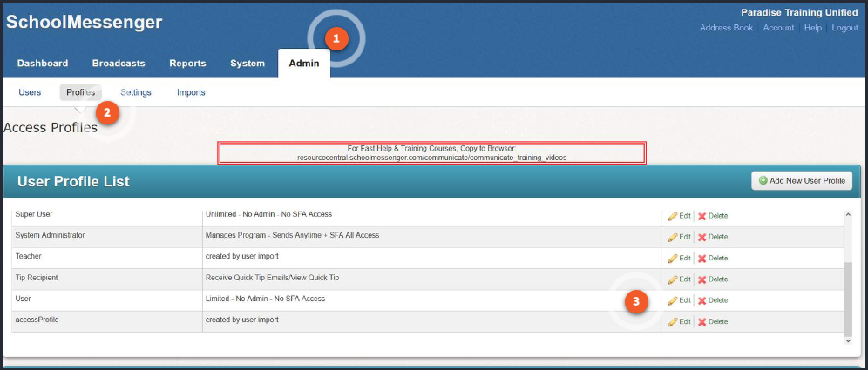Click the Help link in header

812,28
